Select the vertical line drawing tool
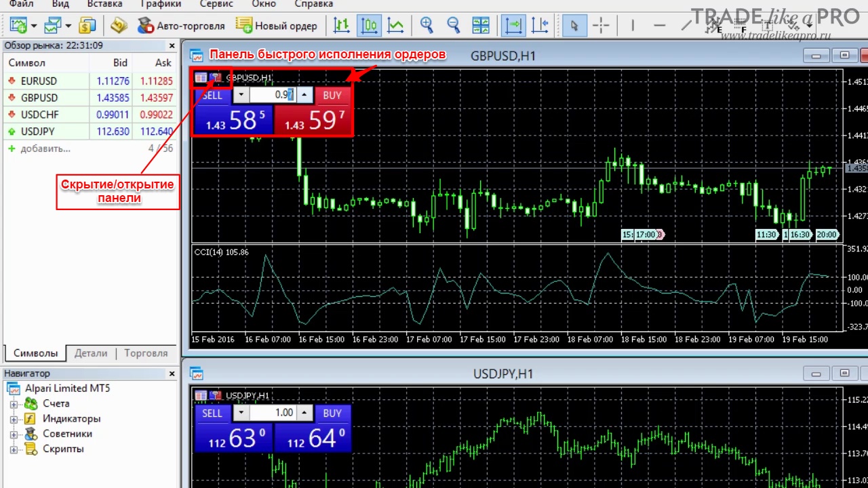868x488 pixels. click(x=632, y=26)
